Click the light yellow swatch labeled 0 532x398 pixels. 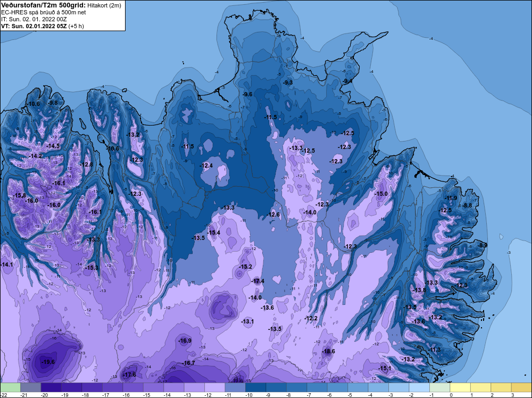(x=460, y=387)
